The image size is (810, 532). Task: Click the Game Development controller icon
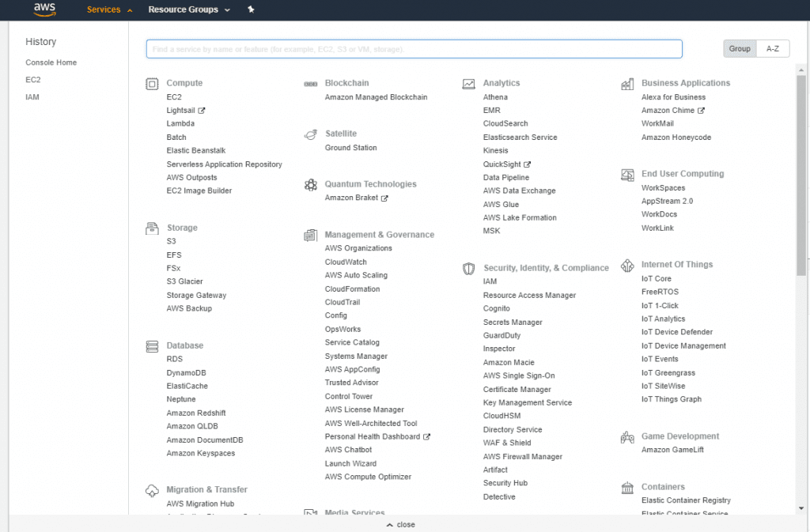627,438
